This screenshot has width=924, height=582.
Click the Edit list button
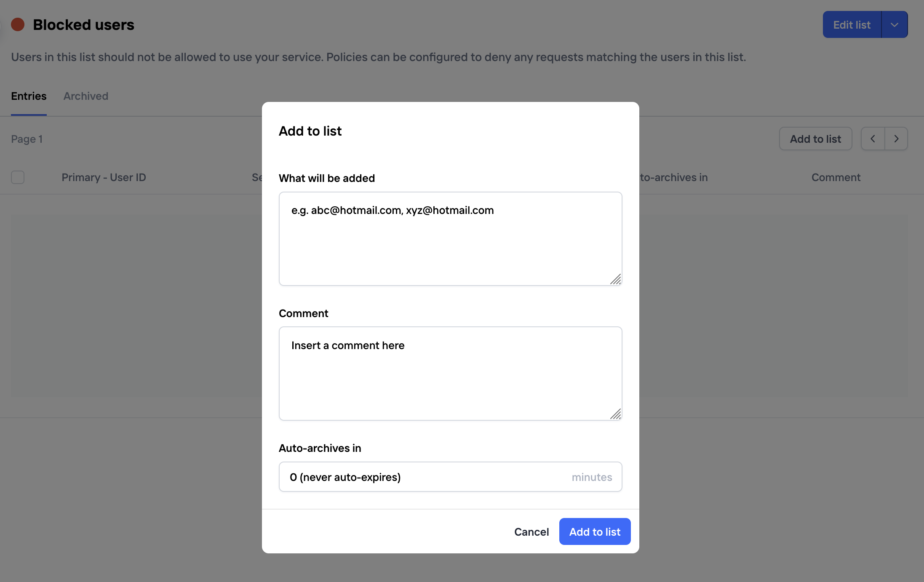click(852, 24)
